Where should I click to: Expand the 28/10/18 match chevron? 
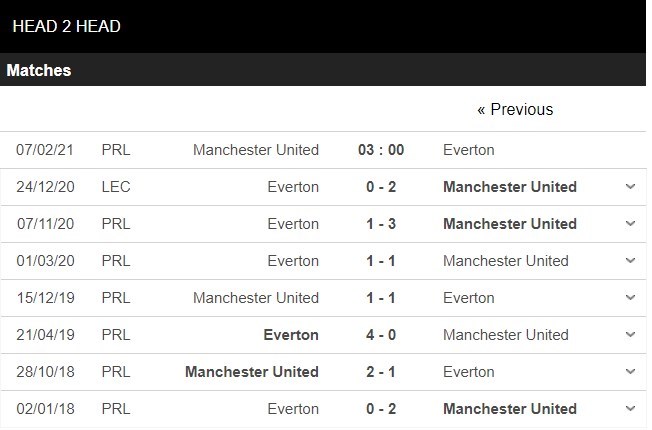pyautogui.click(x=629, y=372)
